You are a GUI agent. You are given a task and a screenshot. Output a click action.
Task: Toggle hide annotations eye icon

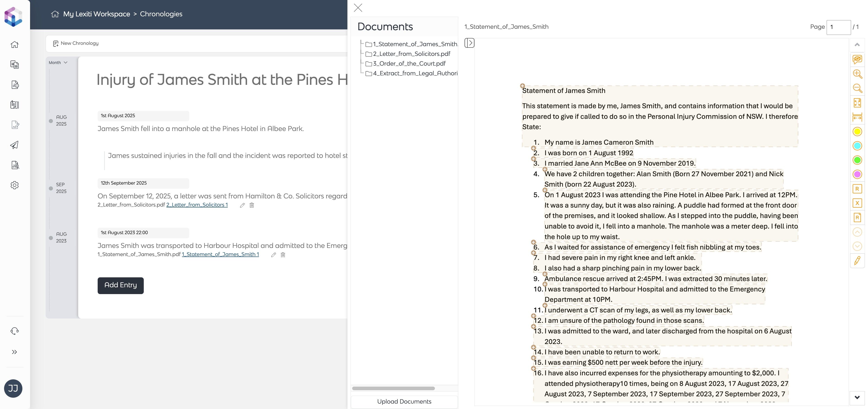[x=857, y=59]
